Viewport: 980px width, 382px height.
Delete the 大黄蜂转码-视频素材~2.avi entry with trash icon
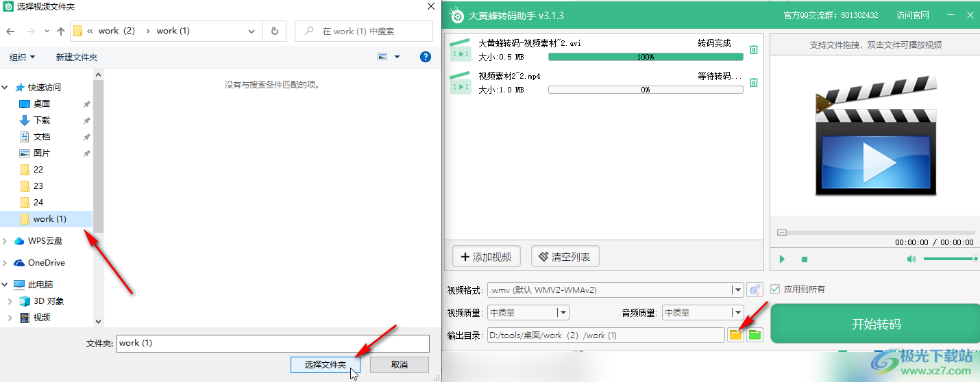coord(754,50)
